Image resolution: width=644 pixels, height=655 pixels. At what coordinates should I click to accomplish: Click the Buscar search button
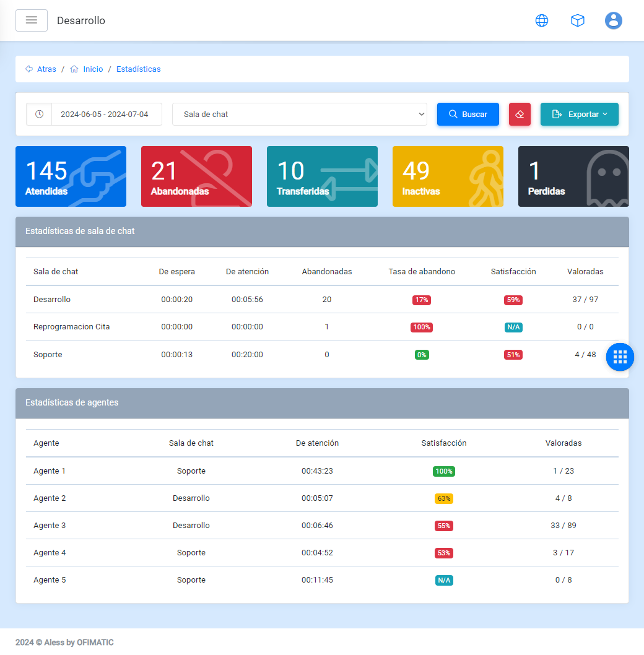[468, 115]
